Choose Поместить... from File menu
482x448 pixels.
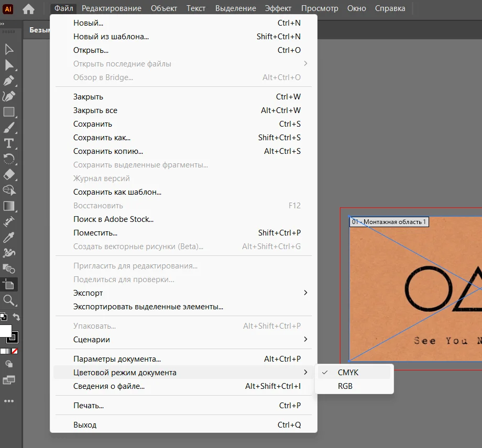(x=95, y=233)
